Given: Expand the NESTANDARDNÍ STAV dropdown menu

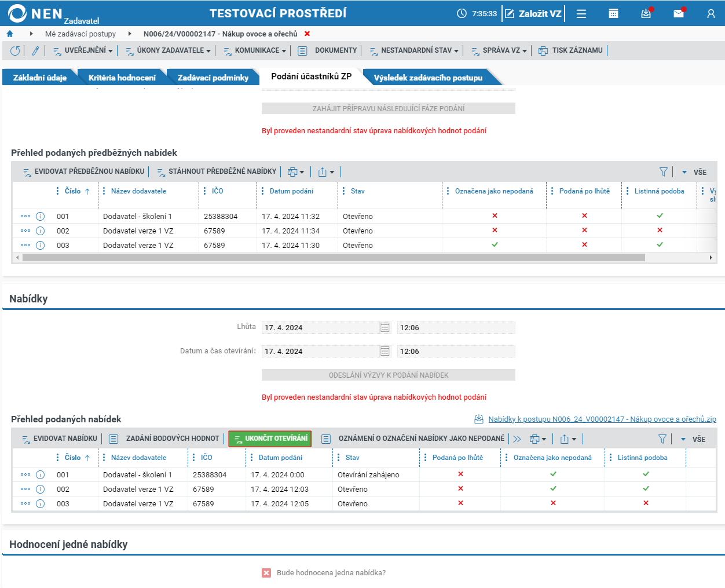Looking at the screenshot, I should [x=414, y=51].
